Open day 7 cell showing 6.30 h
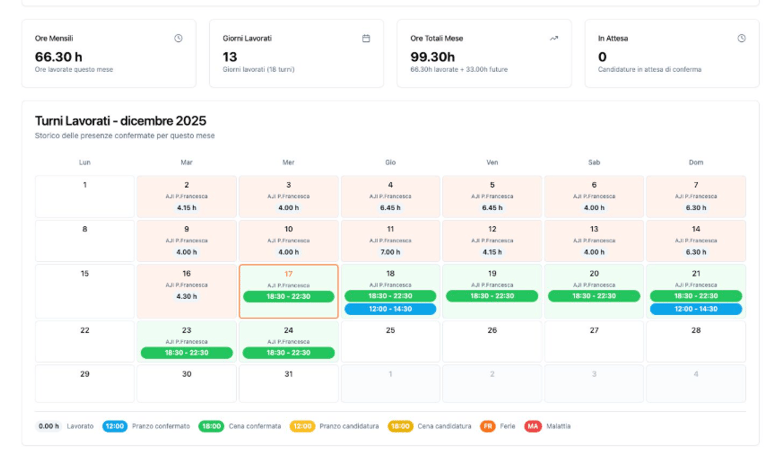768x455 pixels. [x=695, y=196]
